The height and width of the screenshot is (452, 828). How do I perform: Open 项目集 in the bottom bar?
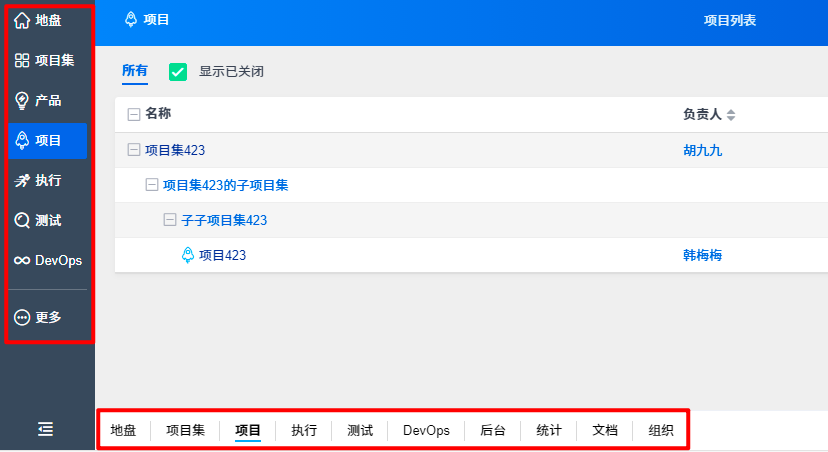pos(185,430)
